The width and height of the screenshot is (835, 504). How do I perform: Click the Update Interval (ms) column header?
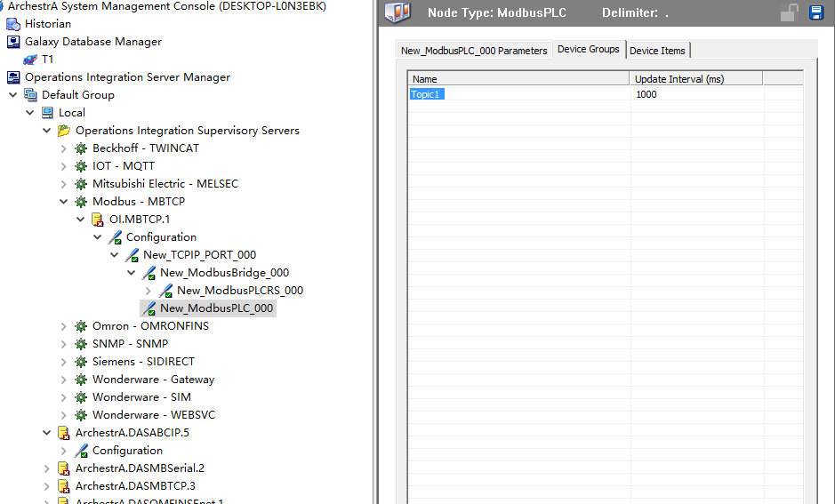(x=696, y=79)
